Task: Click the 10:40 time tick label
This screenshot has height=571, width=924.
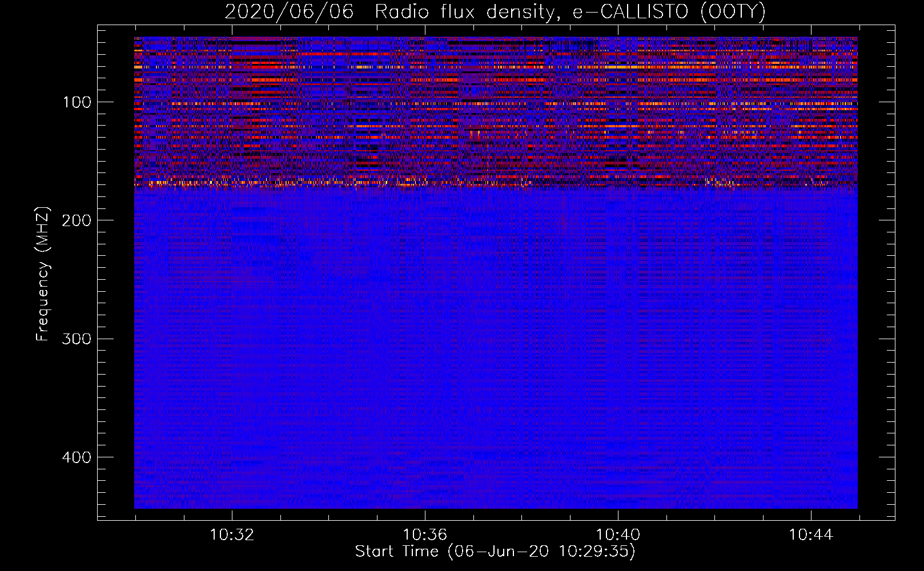Action: pos(618,535)
